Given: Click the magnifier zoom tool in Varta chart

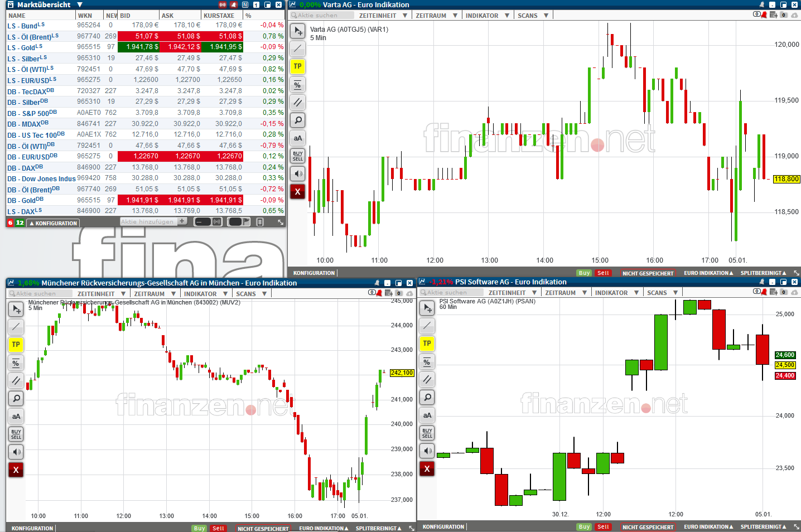Looking at the screenshot, I should click(x=298, y=120).
